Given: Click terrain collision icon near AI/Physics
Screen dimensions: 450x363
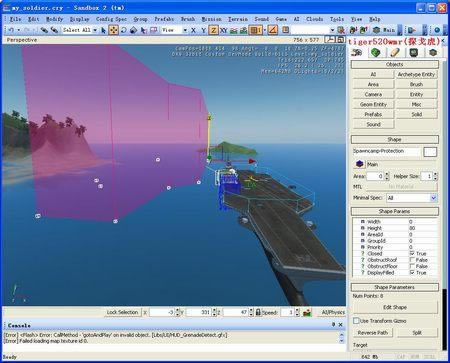Looking at the screenshot, I should coord(307,313).
